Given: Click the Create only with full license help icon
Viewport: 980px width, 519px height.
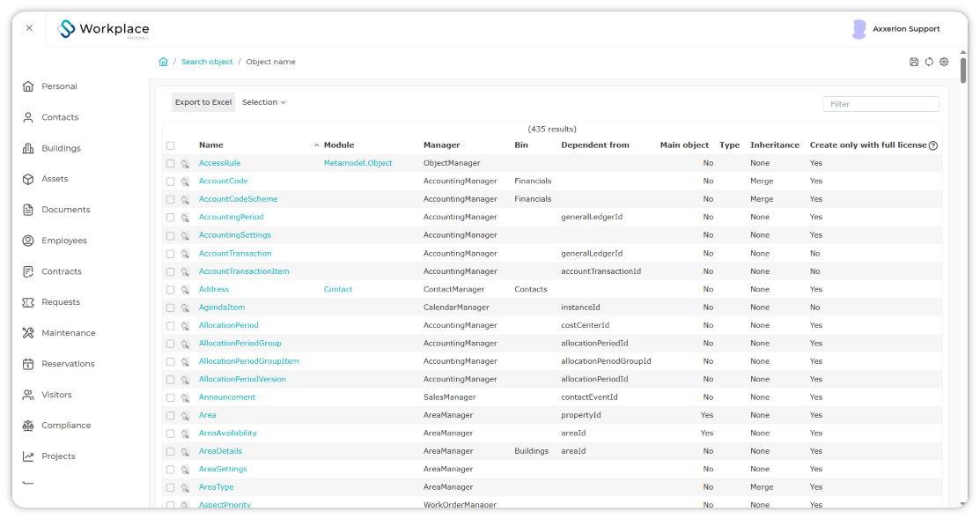Looking at the screenshot, I should click(x=933, y=145).
